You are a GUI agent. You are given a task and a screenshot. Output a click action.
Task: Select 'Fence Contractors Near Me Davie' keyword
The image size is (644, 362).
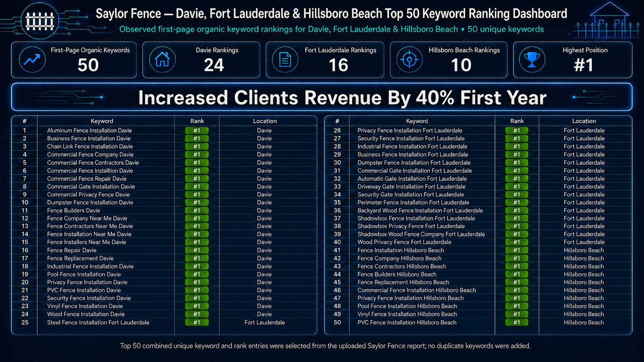90,226
